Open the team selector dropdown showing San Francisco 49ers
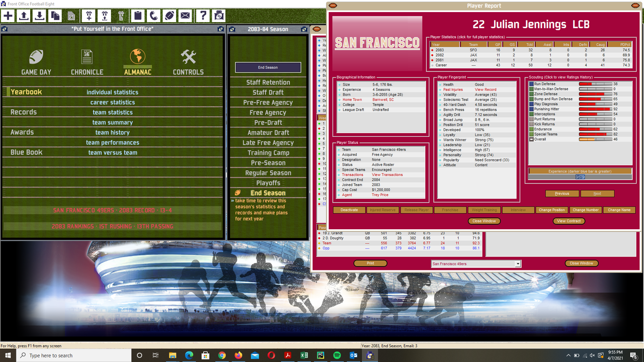 coord(476,264)
